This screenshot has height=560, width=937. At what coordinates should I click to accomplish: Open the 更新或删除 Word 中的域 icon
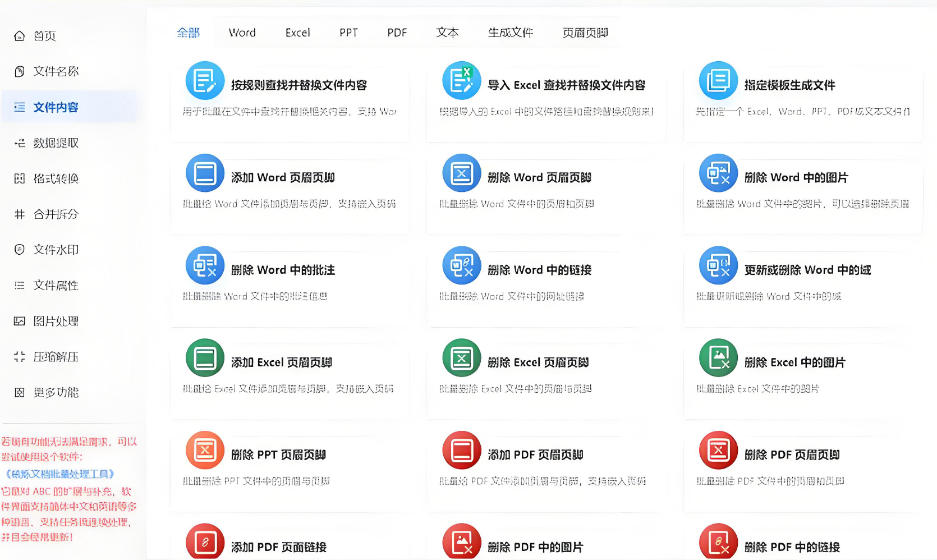tap(719, 266)
